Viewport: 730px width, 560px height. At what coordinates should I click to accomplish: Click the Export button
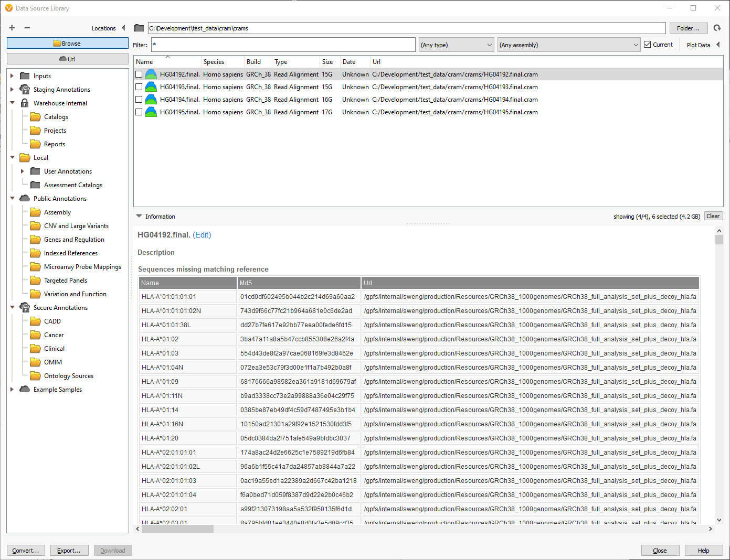(69, 550)
